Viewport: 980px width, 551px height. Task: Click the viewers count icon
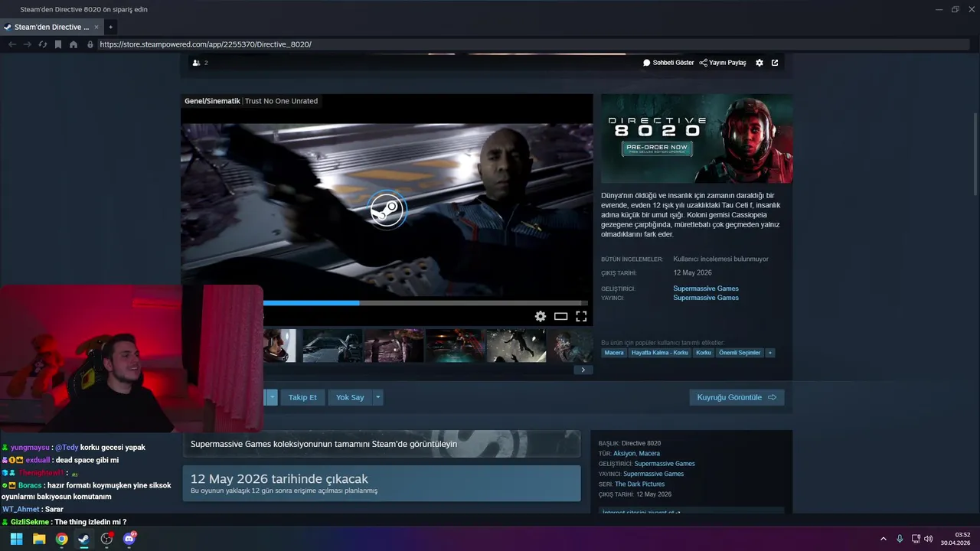pyautogui.click(x=196, y=63)
